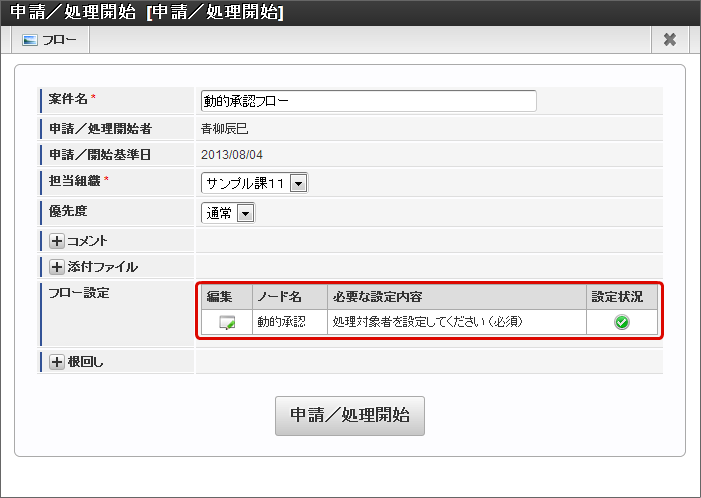Click the 申請/処理開始 submit button
The image size is (701, 498).
(x=350, y=415)
